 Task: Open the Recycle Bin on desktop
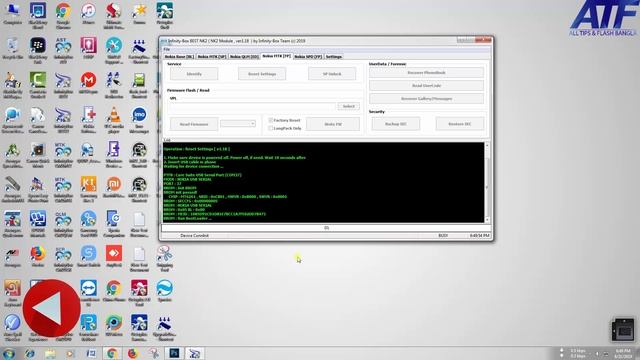pyautogui.click(x=12, y=49)
